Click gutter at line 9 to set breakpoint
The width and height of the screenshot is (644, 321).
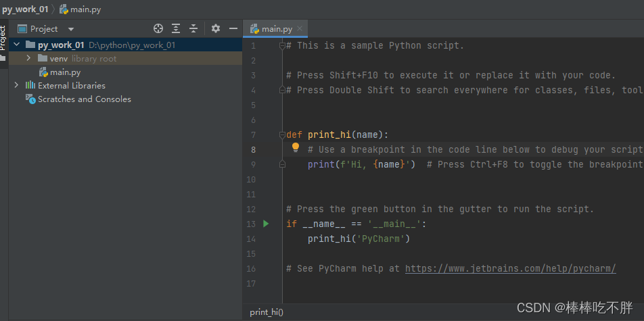coord(266,165)
